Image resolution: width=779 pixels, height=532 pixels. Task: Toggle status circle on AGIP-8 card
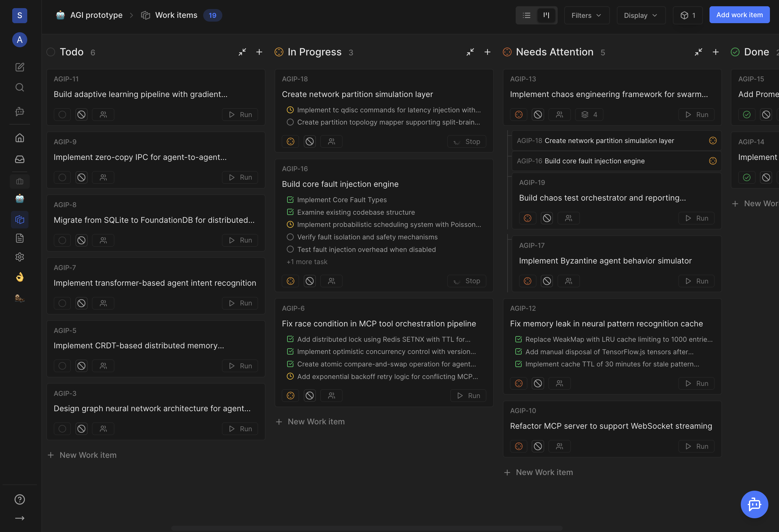[x=62, y=240]
